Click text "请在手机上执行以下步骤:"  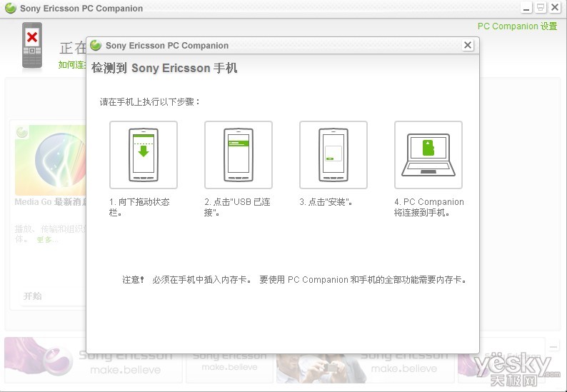[x=150, y=102]
